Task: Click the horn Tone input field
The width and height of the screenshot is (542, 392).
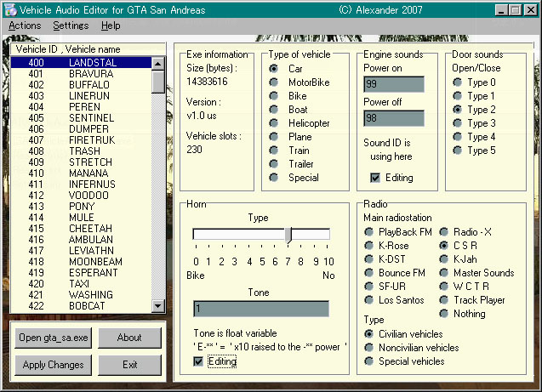Action: 261,309
